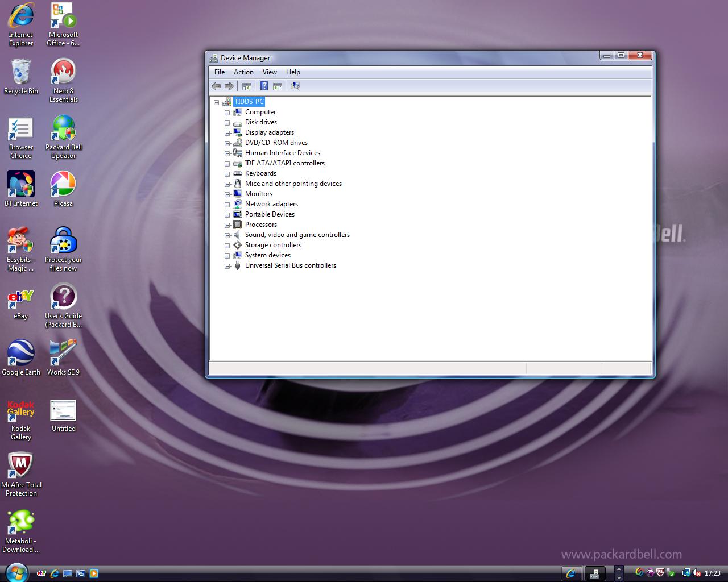The image size is (728, 582).
Task: Select the Computer tree item label
Action: pos(260,112)
